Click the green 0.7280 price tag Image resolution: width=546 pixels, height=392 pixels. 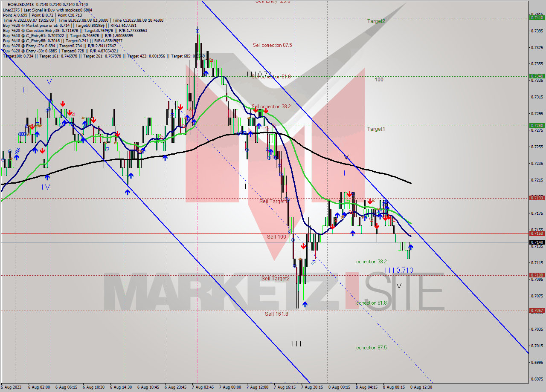(x=537, y=125)
